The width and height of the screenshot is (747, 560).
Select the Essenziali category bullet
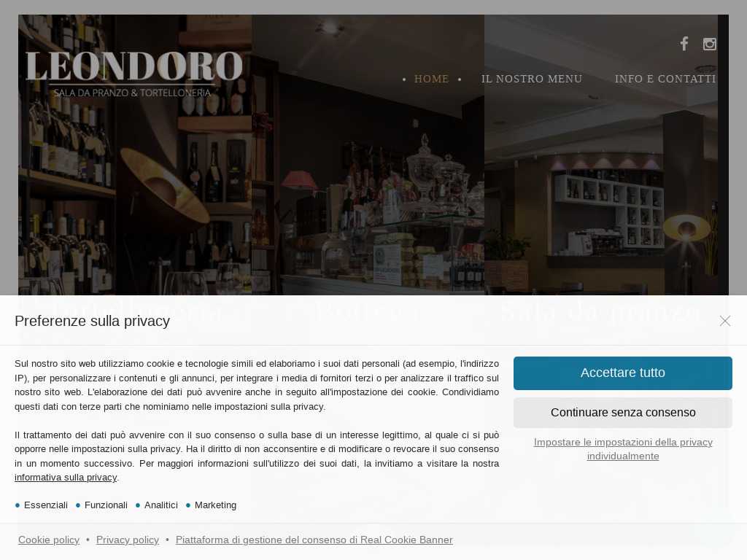pos(42,505)
